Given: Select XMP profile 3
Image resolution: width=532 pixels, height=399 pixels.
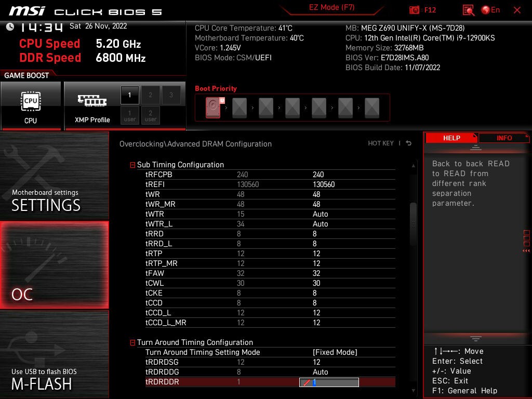Looking at the screenshot, I should [x=171, y=95].
